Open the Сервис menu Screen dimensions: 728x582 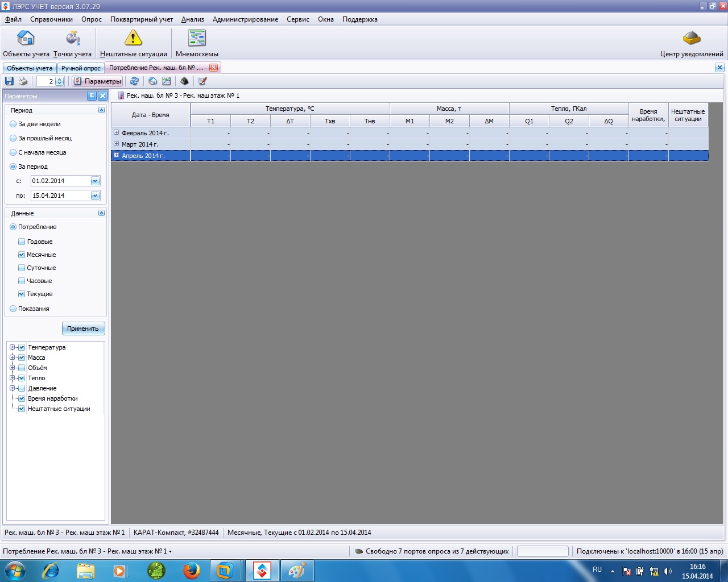click(298, 19)
